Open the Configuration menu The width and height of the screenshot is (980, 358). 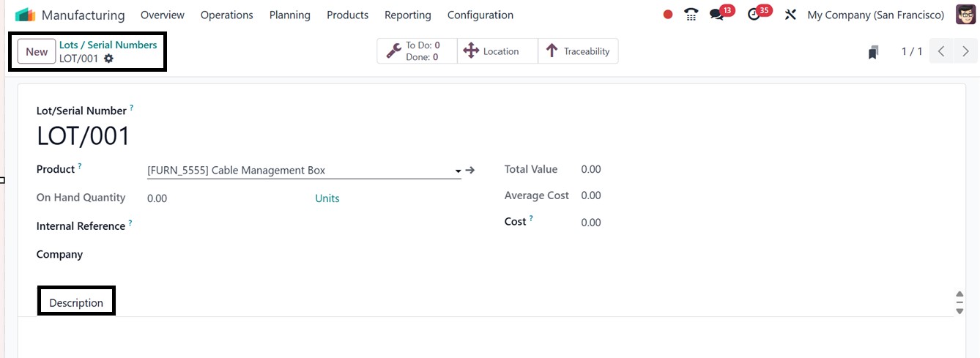[x=480, y=15]
